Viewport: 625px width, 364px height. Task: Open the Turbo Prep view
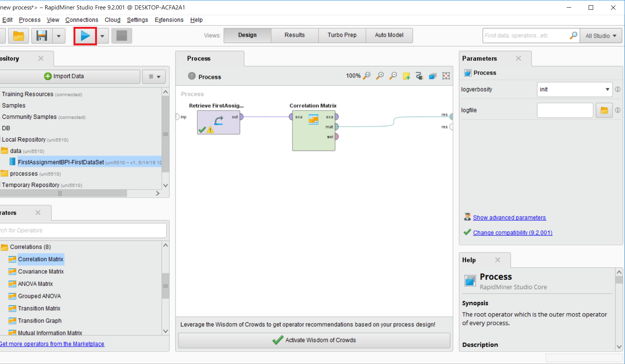[x=342, y=35]
